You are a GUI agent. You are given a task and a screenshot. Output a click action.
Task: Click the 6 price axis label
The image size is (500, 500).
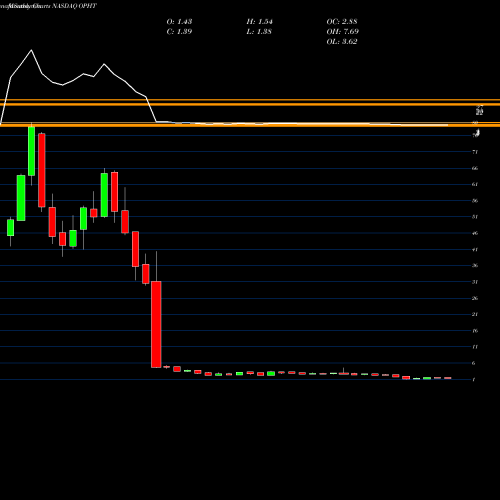(474, 363)
